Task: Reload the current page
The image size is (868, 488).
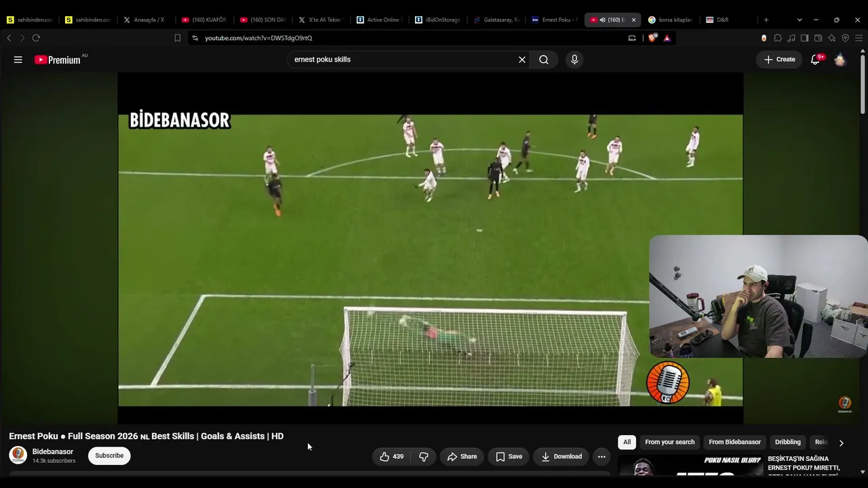Action: (36, 38)
